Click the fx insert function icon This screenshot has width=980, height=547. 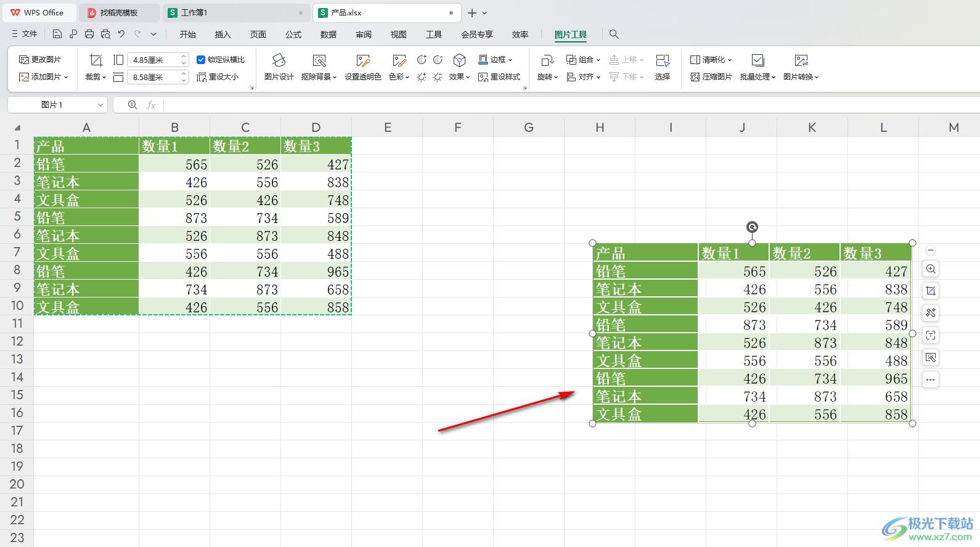pyautogui.click(x=152, y=105)
